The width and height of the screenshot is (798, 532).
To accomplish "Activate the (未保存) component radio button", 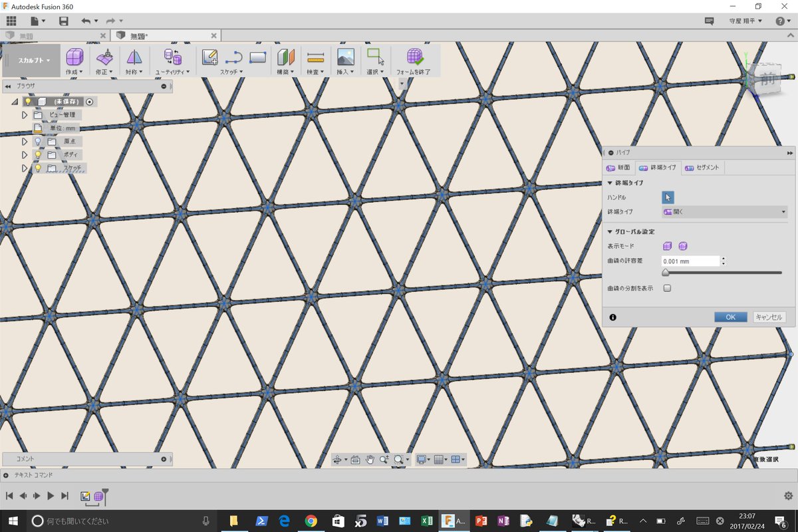I will point(90,102).
